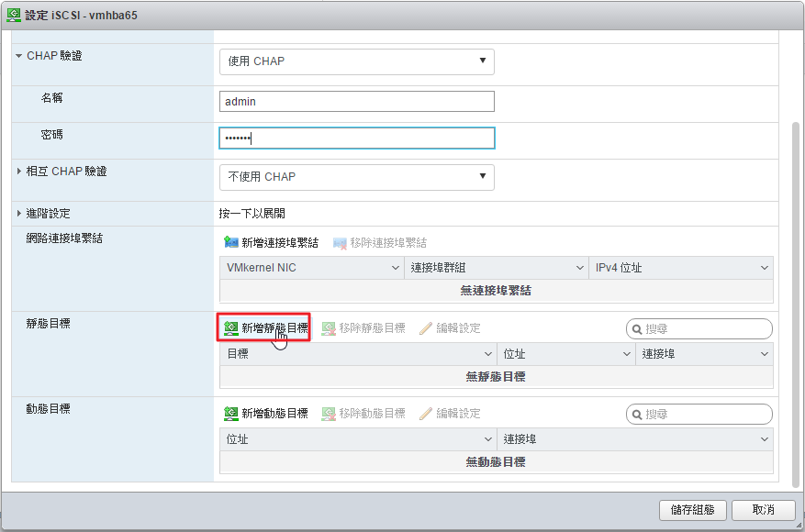
Task: Open the 連接埠群組 column menu arrow
Action: (579, 268)
